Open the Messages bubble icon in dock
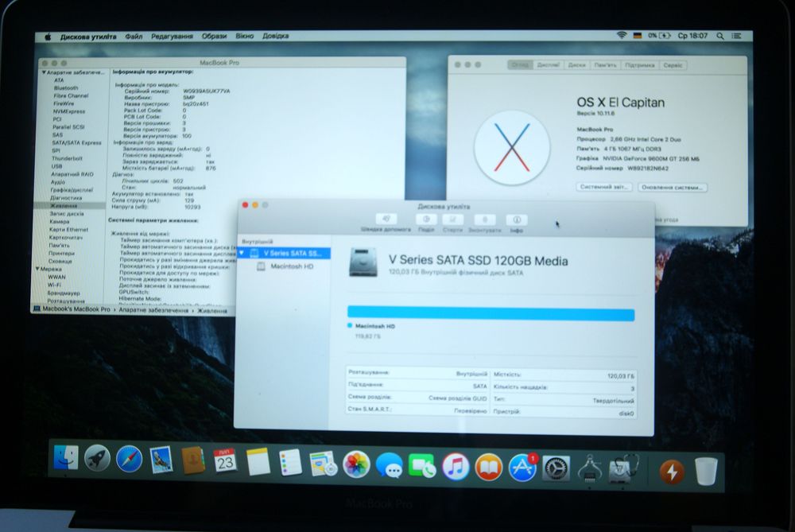The height and width of the screenshot is (532, 795). (390, 465)
